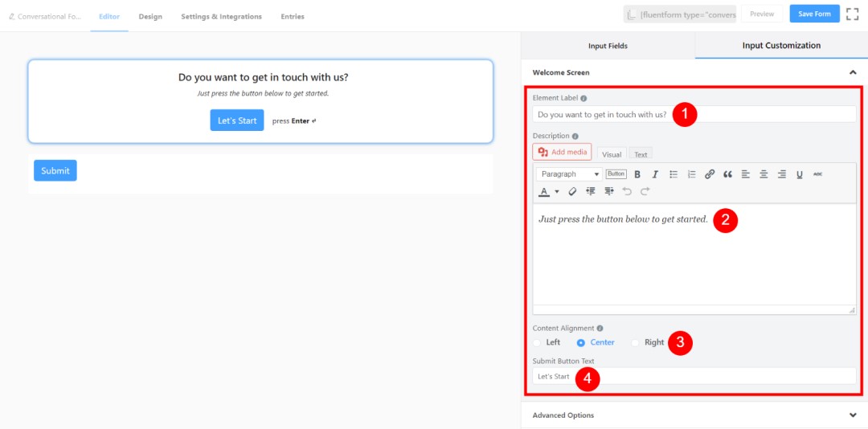The image size is (868, 429).
Task: Show Element Label info tooltip icon
Action: [583, 98]
